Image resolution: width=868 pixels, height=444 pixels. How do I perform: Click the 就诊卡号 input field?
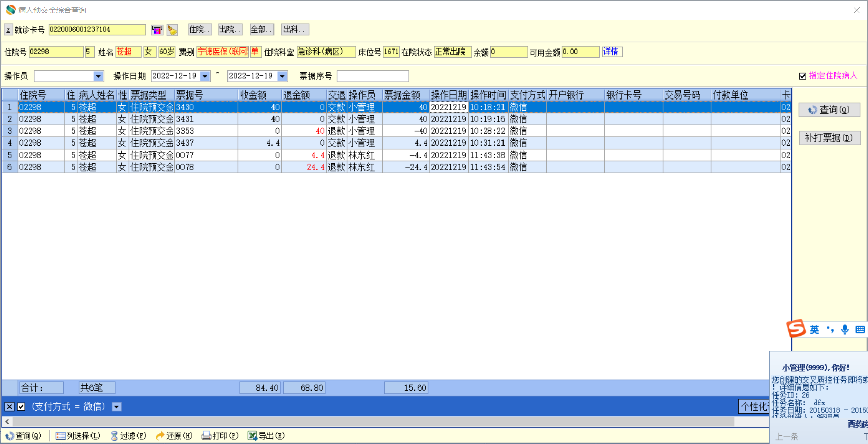(x=97, y=30)
